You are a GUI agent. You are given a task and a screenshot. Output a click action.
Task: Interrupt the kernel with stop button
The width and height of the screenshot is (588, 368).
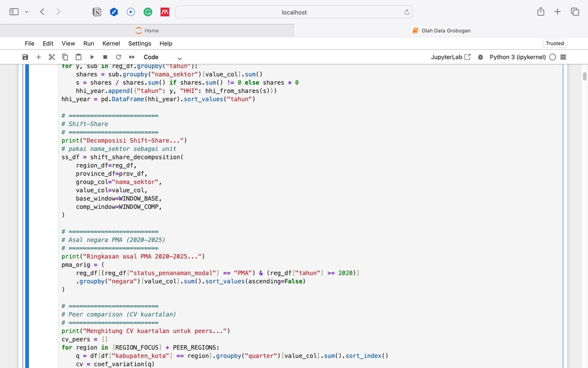(x=105, y=57)
